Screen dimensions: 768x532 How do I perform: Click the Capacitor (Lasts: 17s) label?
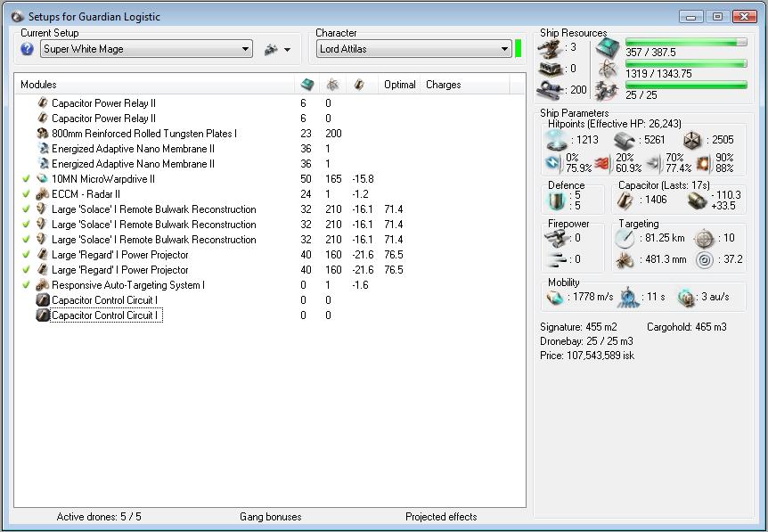pos(664,185)
